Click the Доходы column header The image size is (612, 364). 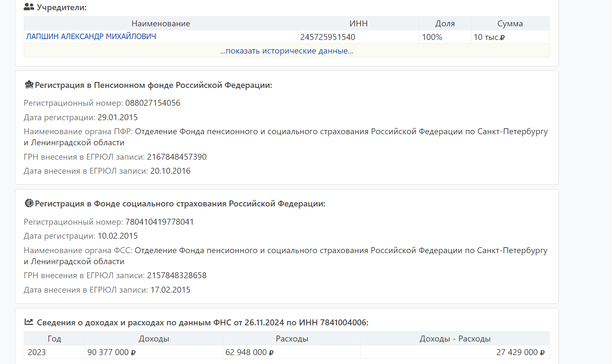pos(154,339)
